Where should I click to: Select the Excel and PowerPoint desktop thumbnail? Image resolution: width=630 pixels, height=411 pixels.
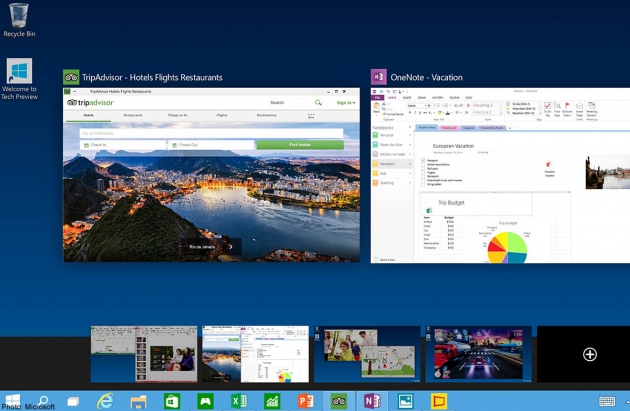coord(144,354)
